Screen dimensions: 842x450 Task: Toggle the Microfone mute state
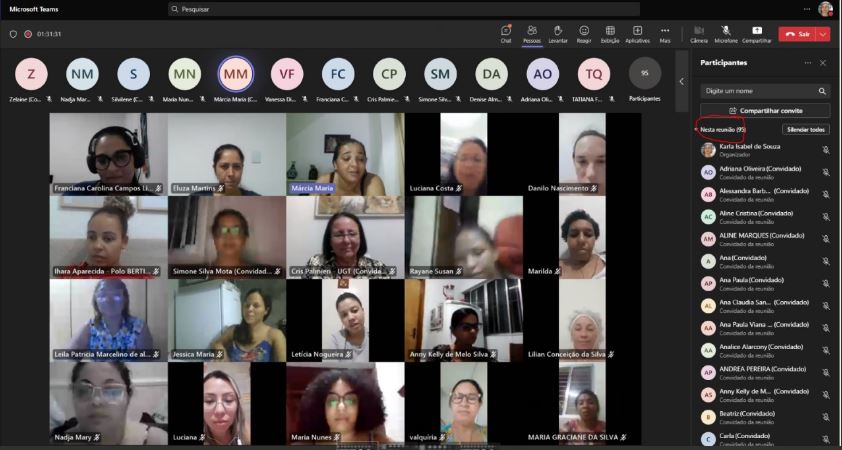click(x=726, y=33)
